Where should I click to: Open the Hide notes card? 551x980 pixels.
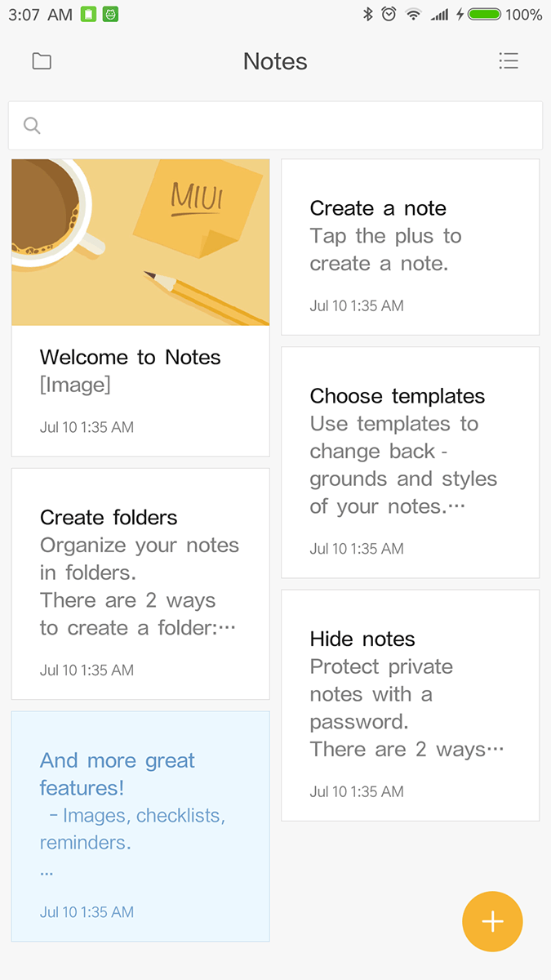point(410,705)
